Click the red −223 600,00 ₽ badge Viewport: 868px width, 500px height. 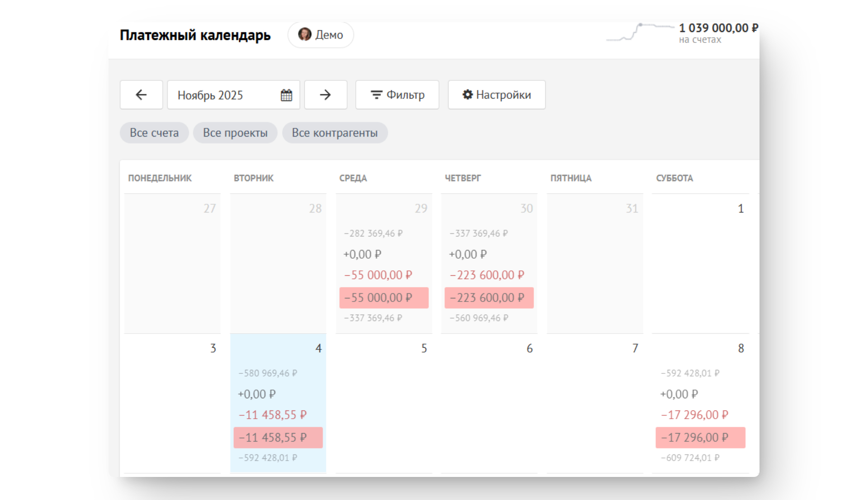[489, 298]
